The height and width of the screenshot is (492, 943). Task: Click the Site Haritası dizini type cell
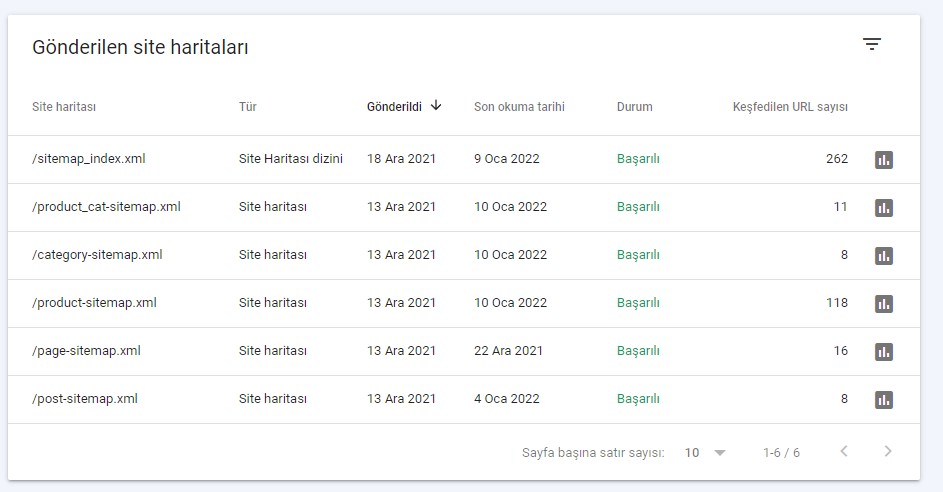(290, 159)
